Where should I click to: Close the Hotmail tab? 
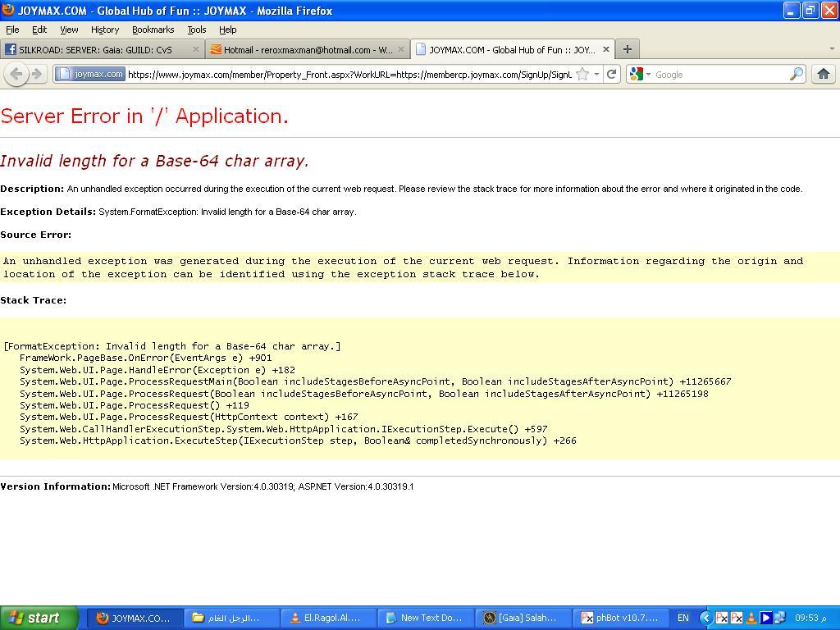400,49
